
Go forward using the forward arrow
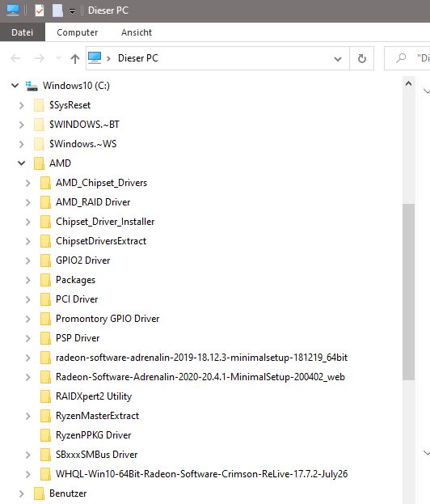[39, 58]
